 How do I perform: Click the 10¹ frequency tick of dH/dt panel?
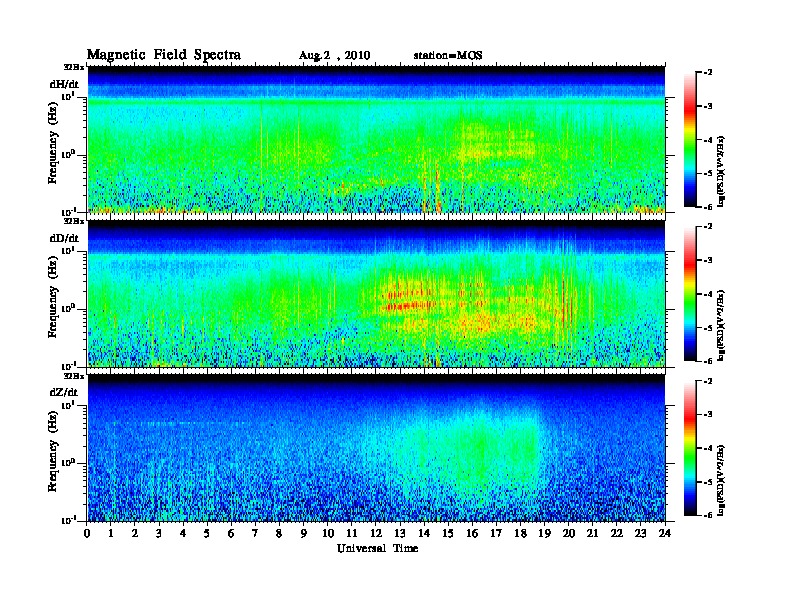click(x=67, y=96)
